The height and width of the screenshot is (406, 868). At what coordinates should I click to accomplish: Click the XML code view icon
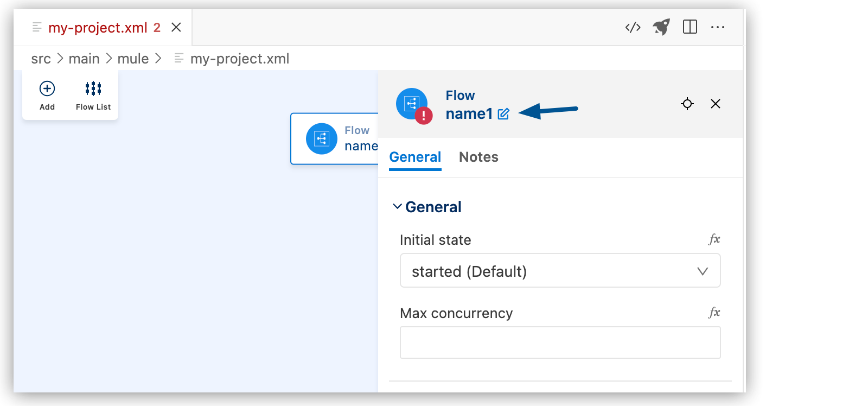point(633,27)
